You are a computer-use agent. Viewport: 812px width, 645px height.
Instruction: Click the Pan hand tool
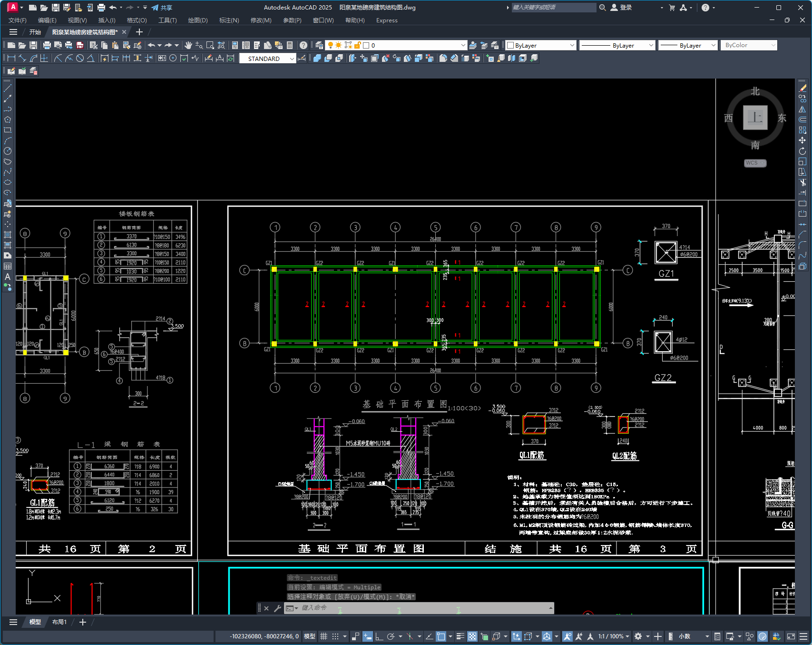(188, 45)
